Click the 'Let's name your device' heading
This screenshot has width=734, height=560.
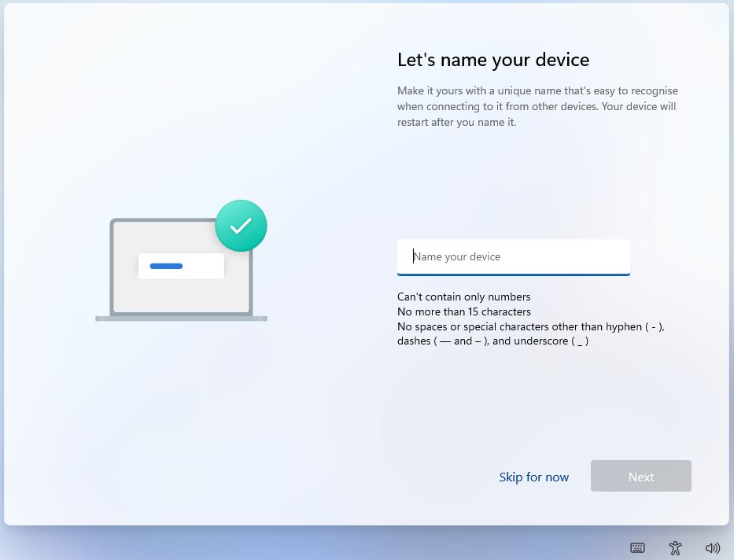pyautogui.click(x=493, y=60)
